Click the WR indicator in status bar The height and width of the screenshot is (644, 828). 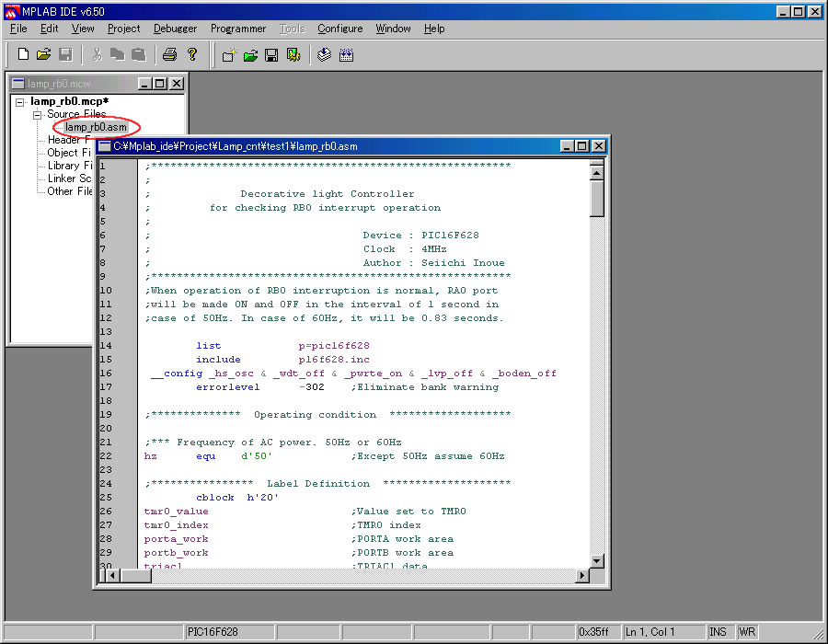click(x=747, y=632)
